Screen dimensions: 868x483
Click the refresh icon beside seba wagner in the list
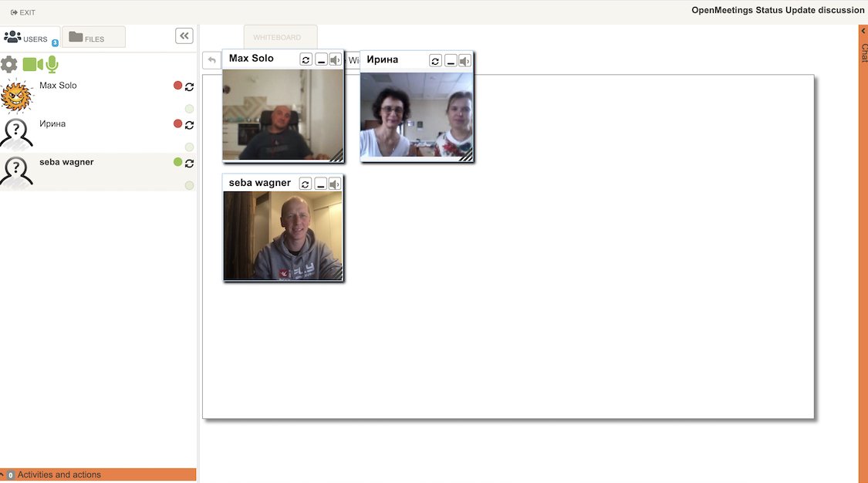(x=189, y=163)
